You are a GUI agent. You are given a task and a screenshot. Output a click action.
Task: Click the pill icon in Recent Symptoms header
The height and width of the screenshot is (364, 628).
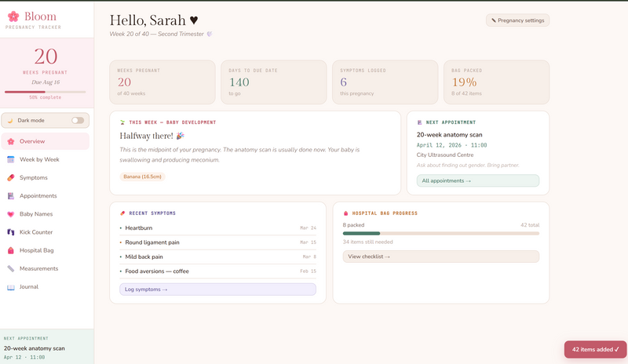pos(122,213)
